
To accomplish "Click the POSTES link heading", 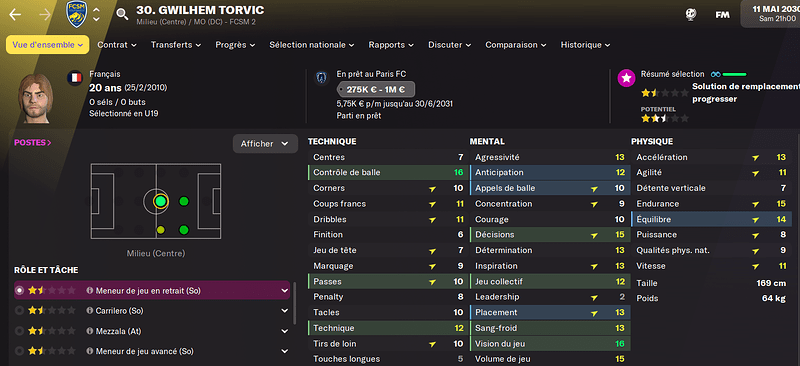I will (x=33, y=142).
